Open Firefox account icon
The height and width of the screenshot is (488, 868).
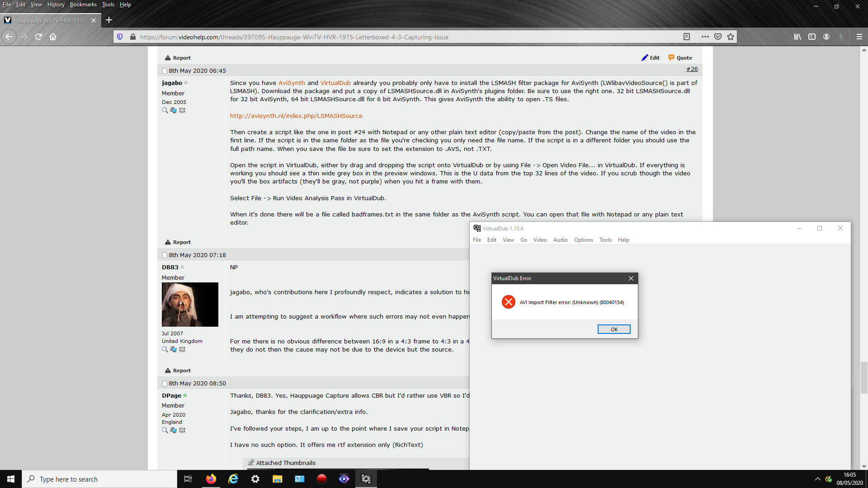tap(826, 37)
